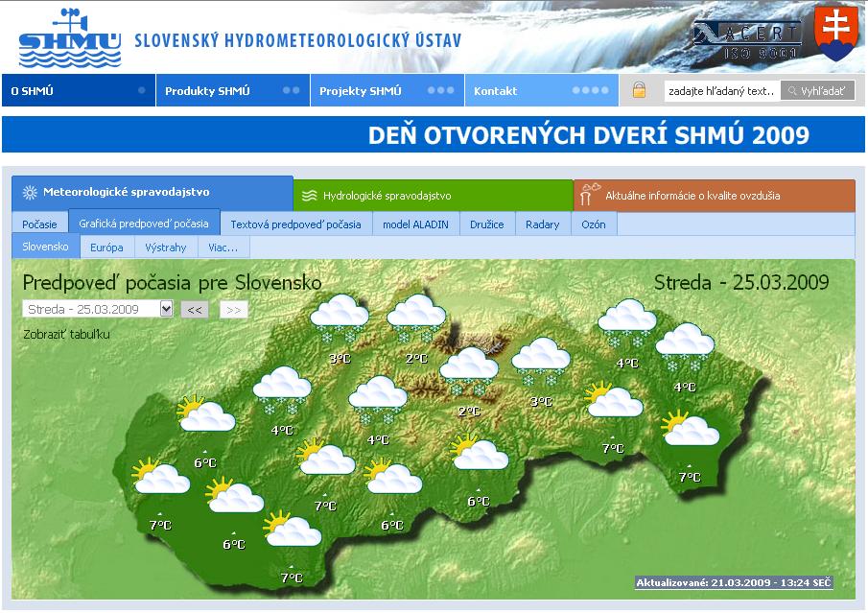Image resolution: width=868 pixels, height=613 pixels.
Task: Go to the Radary tab
Action: [x=542, y=224]
